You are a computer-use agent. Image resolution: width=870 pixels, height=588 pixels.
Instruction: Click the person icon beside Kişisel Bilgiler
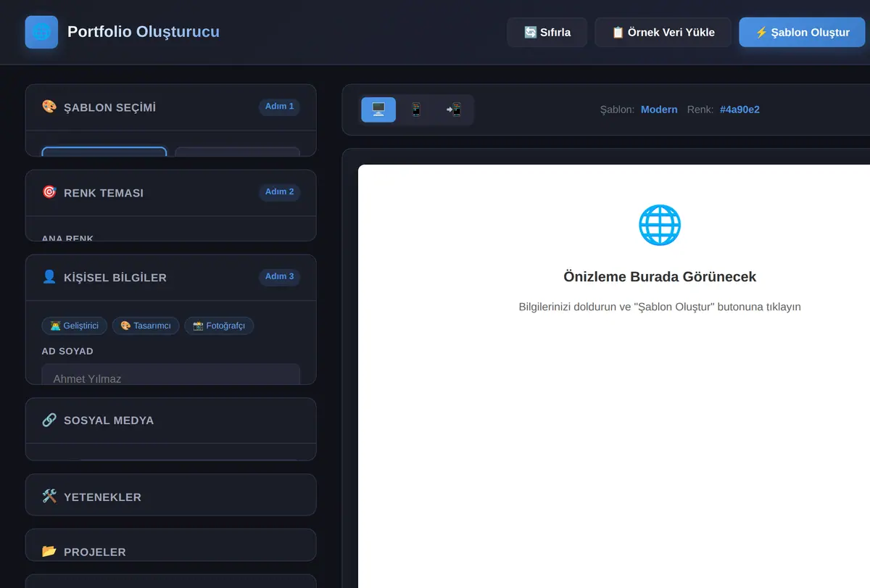pyautogui.click(x=49, y=277)
